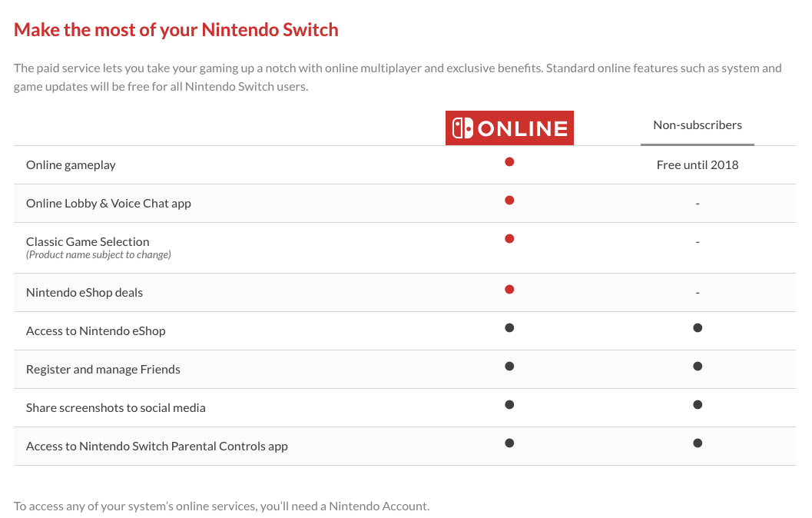Click the 'Online gameplay' row label
This screenshot has height=518, width=812.
(x=71, y=164)
